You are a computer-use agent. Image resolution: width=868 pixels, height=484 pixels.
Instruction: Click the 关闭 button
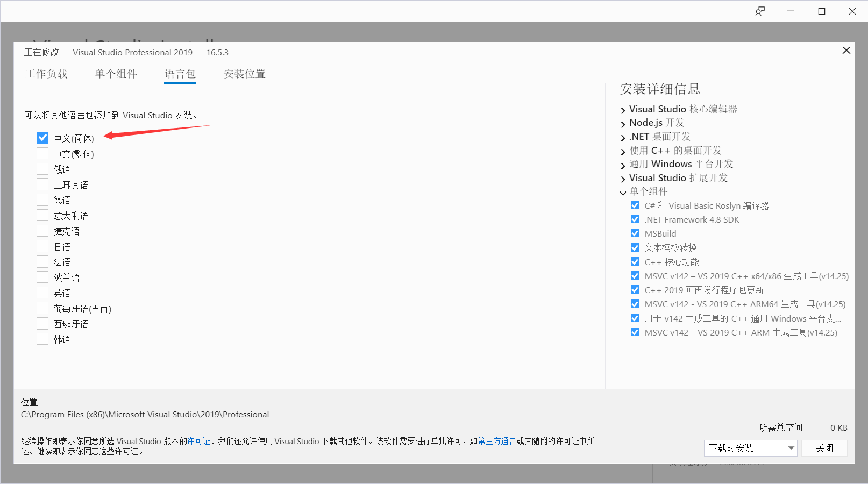(824, 448)
